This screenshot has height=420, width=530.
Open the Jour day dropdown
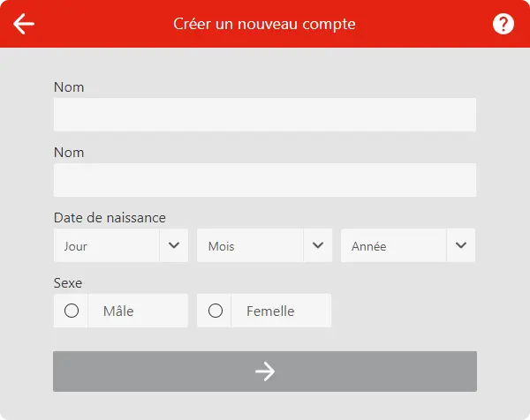coord(106,246)
